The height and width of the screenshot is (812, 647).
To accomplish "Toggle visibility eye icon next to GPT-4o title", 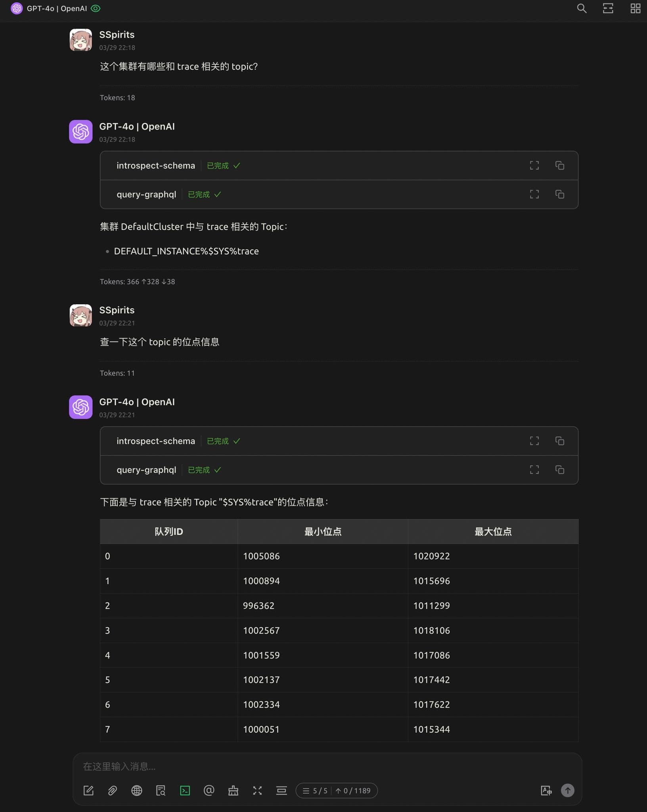I will 95,8.
